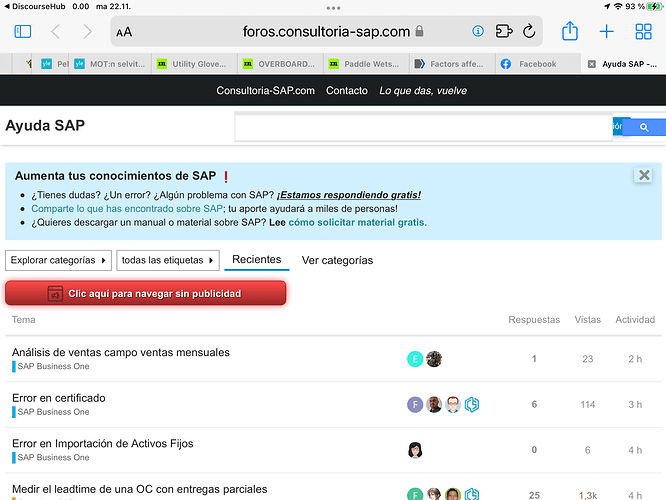Switch to Facebook tab
This screenshot has height=500, width=666.
538,64
